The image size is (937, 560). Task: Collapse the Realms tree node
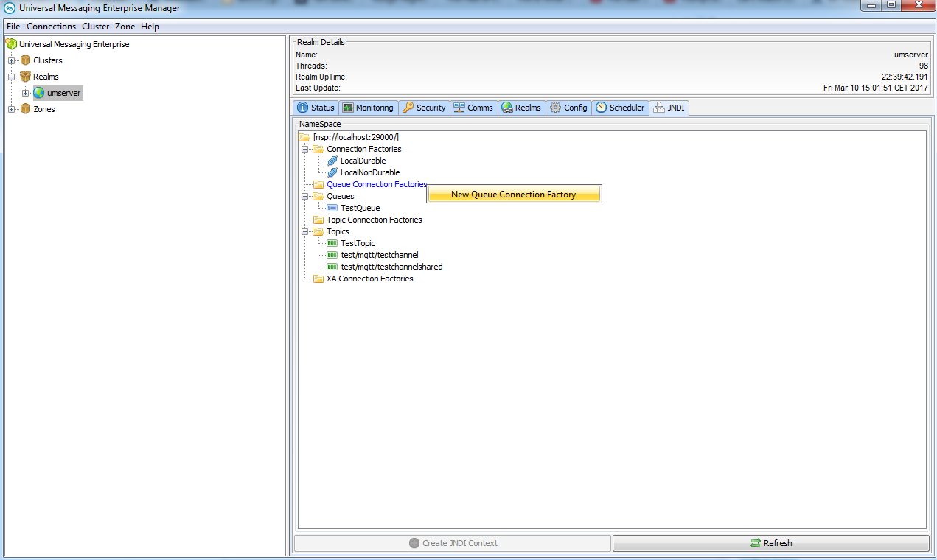[x=12, y=77]
